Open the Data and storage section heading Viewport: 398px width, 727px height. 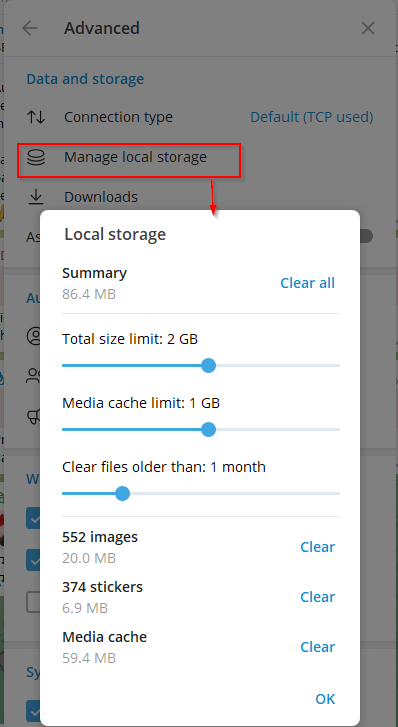(x=85, y=79)
